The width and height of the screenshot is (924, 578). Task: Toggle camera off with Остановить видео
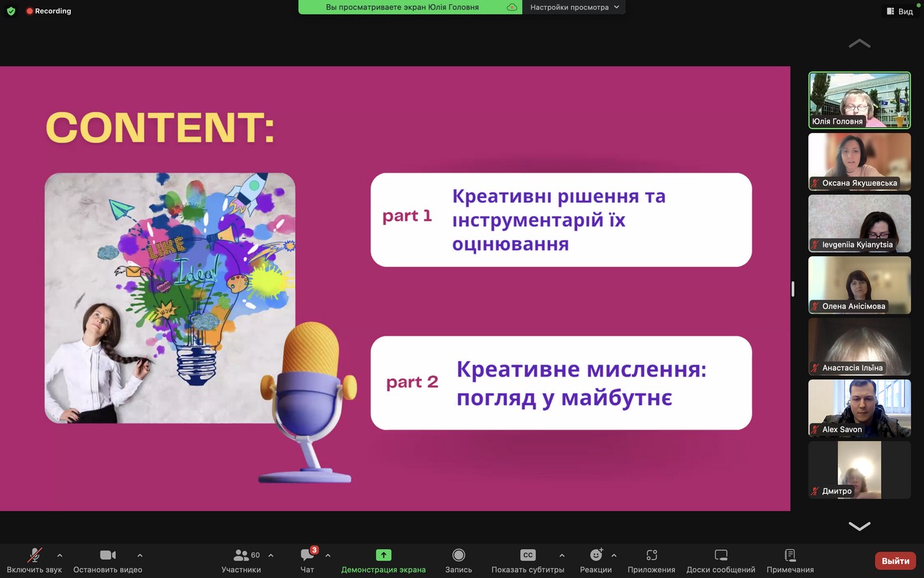tap(108, 555)
